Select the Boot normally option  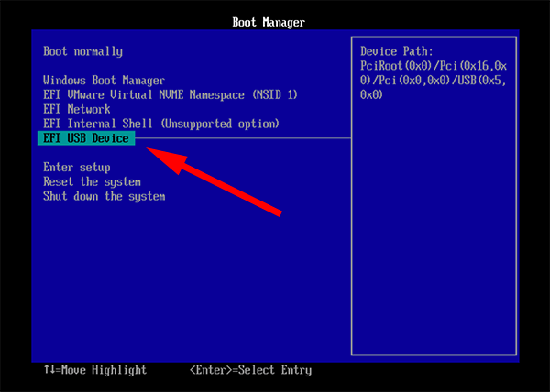(82, 51)
